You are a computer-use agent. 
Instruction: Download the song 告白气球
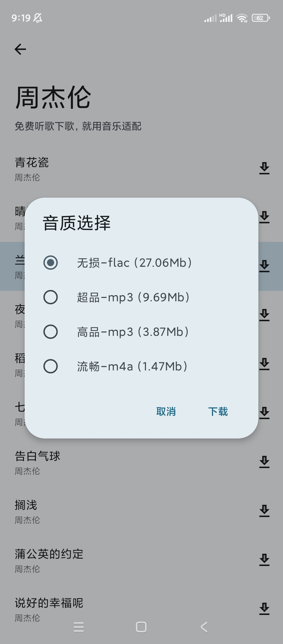(x=264, y=462)
